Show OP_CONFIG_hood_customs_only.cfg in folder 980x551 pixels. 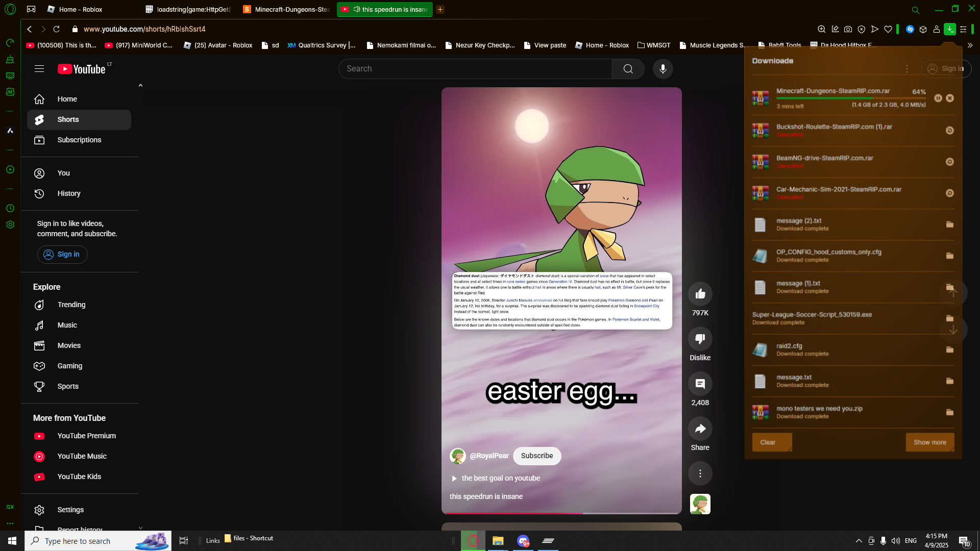[950, 256]
